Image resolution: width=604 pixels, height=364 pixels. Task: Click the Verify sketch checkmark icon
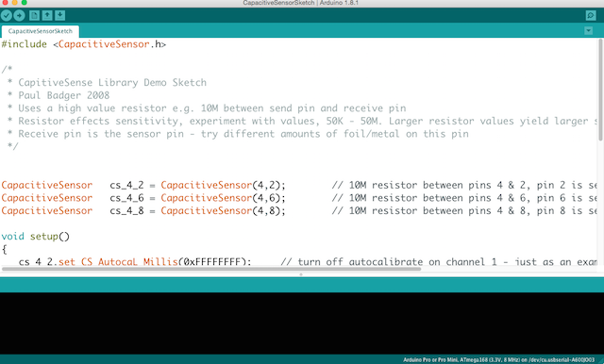tap(7, 15)
